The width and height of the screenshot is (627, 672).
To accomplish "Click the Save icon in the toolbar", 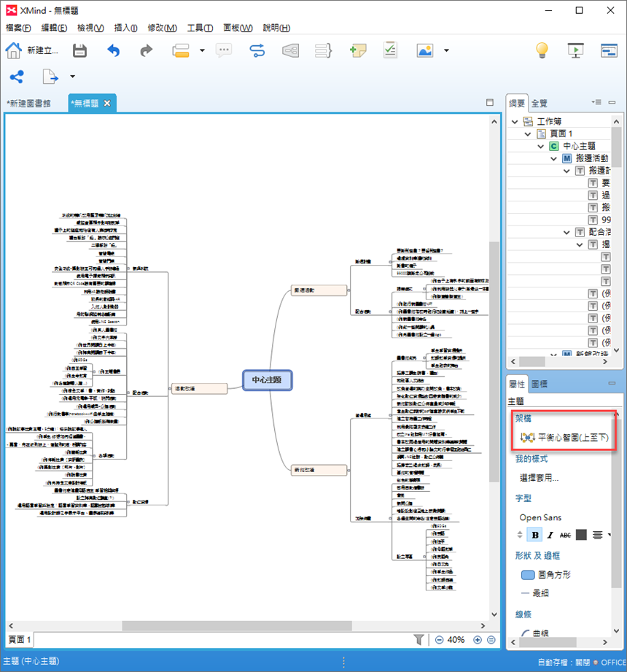I will coord(79,50).
